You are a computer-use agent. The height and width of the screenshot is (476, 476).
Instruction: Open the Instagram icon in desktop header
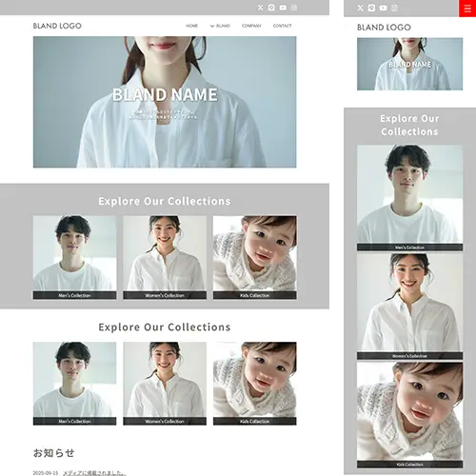tap(294, 8)
